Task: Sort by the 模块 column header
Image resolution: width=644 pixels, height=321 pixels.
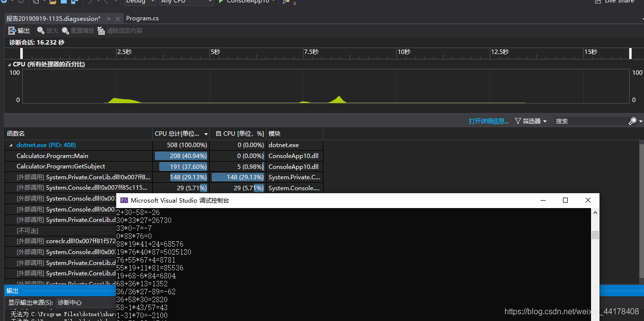Action: 295,134
